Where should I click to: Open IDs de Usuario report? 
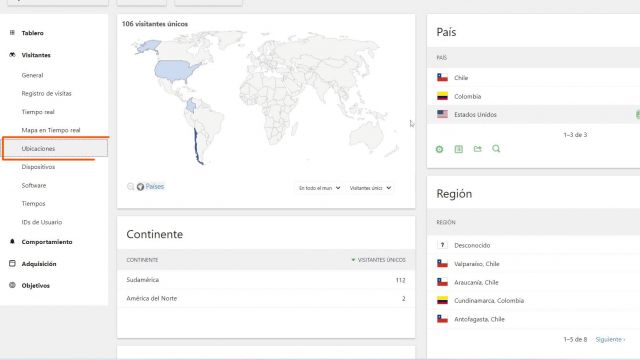coord(42,222)
